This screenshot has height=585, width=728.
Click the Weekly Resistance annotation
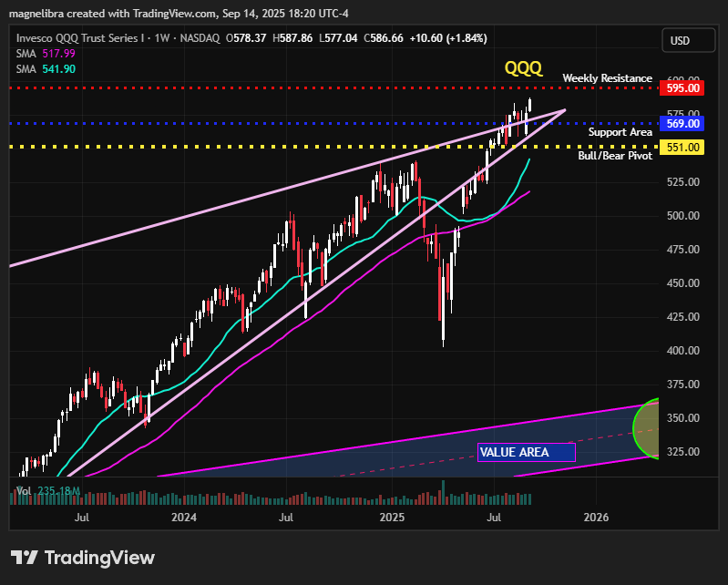pos(608,78)
